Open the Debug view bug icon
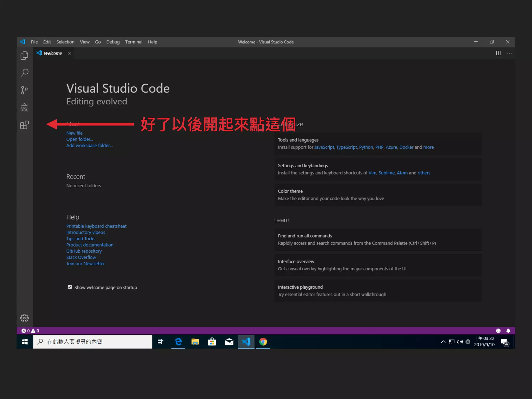 [x=24, y=108]
